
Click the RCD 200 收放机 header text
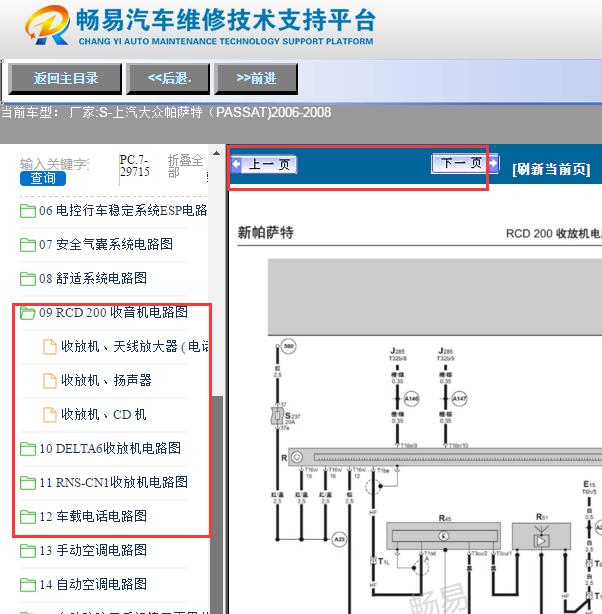[x=553, y=234]
